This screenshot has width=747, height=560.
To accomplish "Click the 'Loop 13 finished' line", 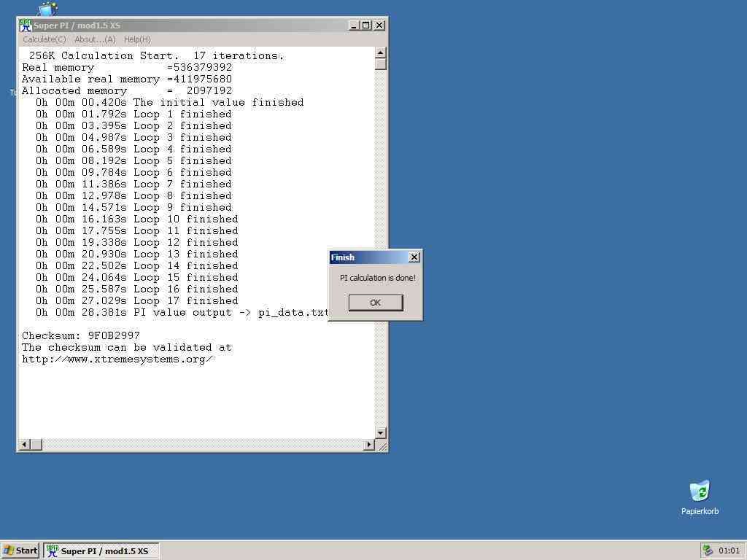I will pos(136,254).
